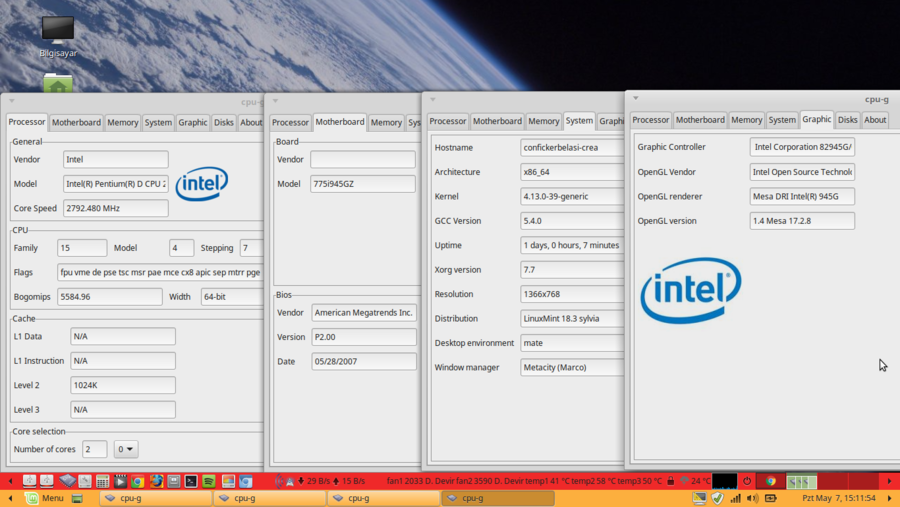Open the core selection dropdown
The height and width of the screenshot is (507, 900).
pyautogui.click(x=126, y=449)
